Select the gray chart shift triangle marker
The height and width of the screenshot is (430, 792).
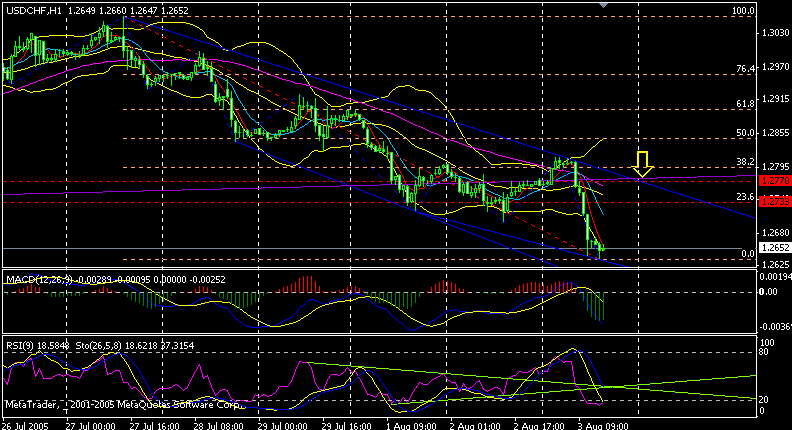603,5
